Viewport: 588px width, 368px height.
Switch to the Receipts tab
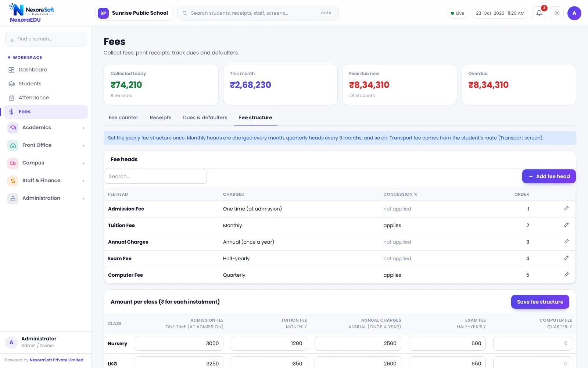(161, 117)
